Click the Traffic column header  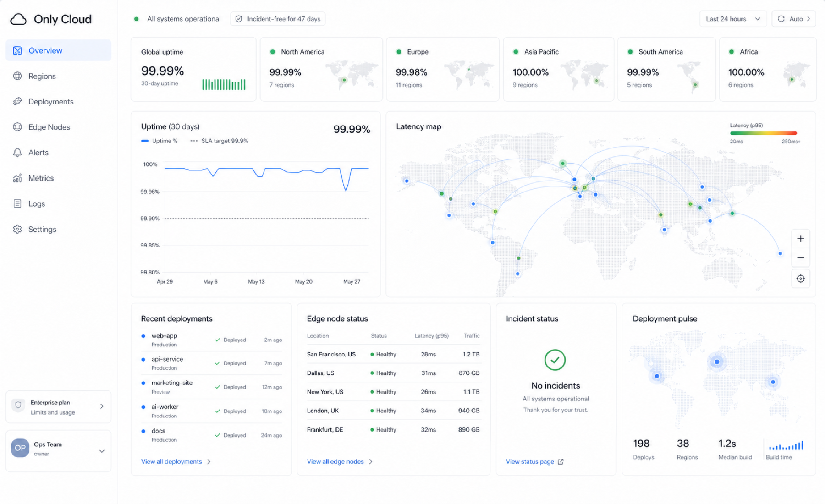click(x=472, y=336)
